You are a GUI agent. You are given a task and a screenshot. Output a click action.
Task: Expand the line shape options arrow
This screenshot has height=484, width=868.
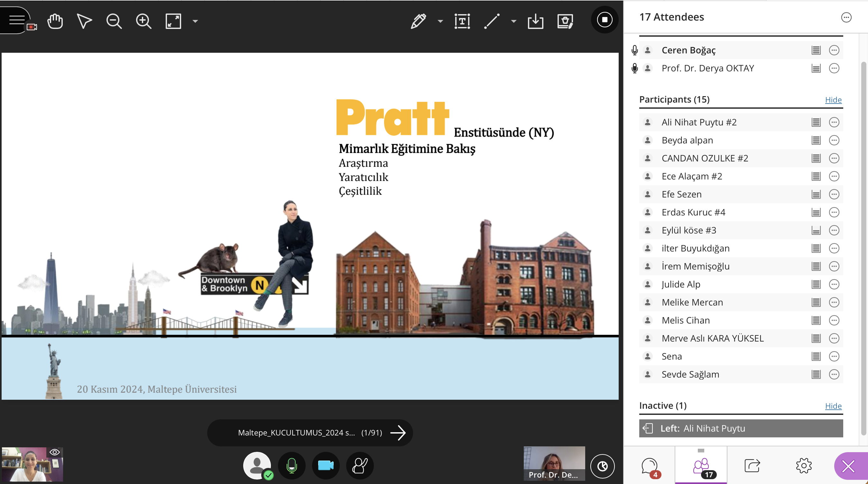(513, 21)
